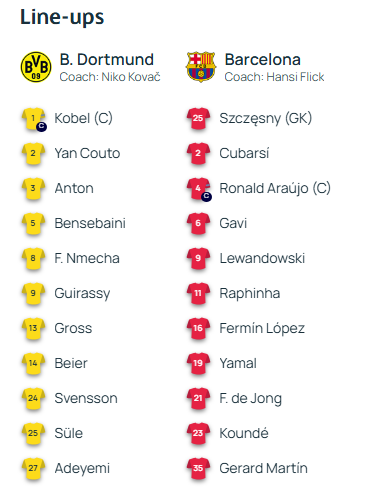Viewport: 373px width, 495px height.
Task: Click coach name Niko Kovač
Action: click(131, 77)
